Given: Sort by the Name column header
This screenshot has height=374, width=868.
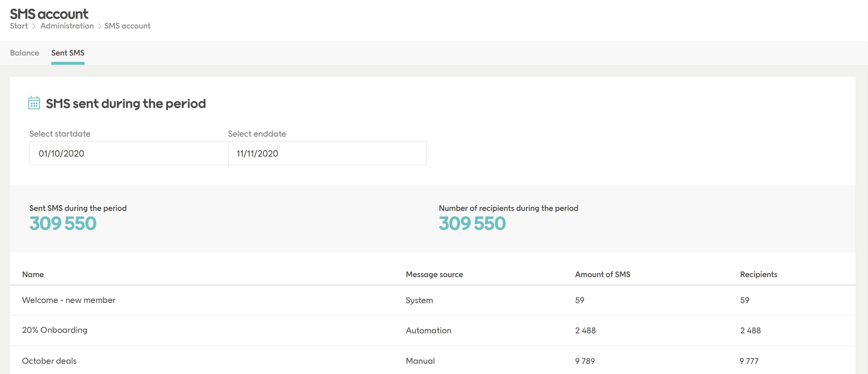Looking at the screenshot, I should click(x=33, y=274).
